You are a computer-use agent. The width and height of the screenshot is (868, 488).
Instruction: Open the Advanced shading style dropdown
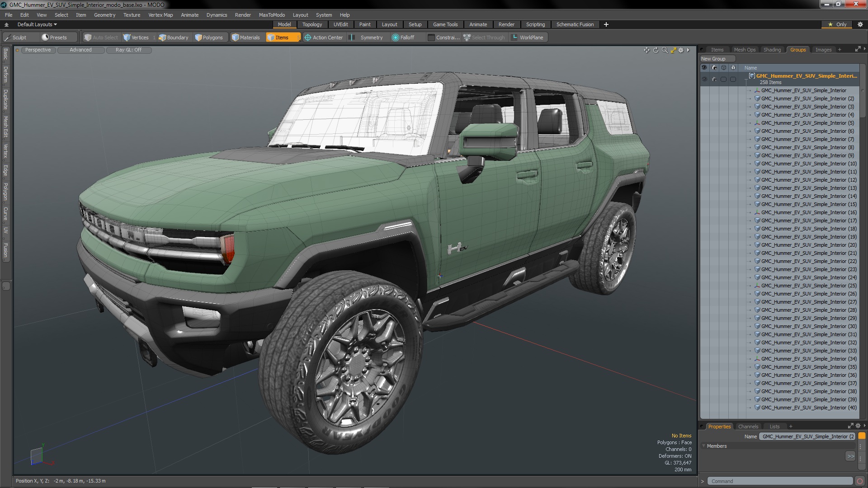[80, 50]
